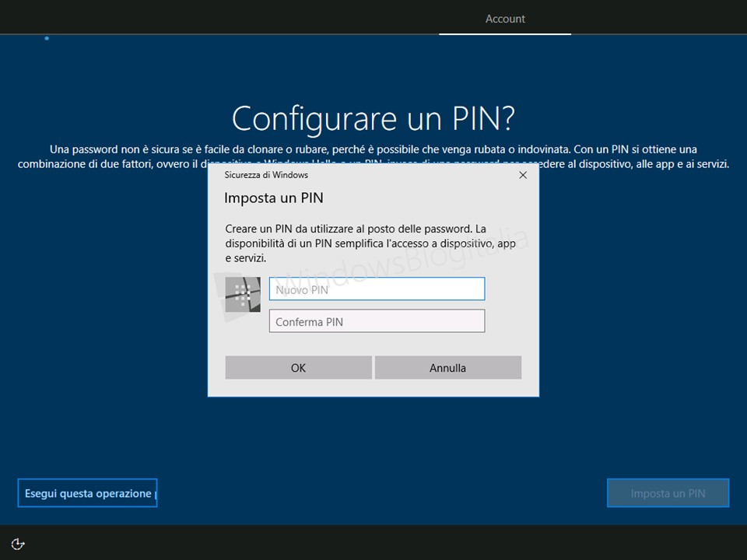Select the Account tab
Screen dimensions: 747x560
pos(505,19)
